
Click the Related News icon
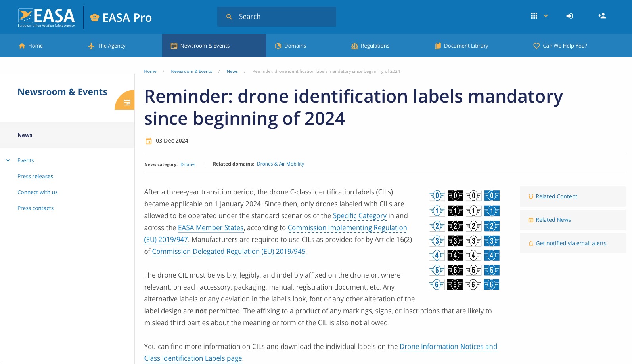click(x=530, y=220)
